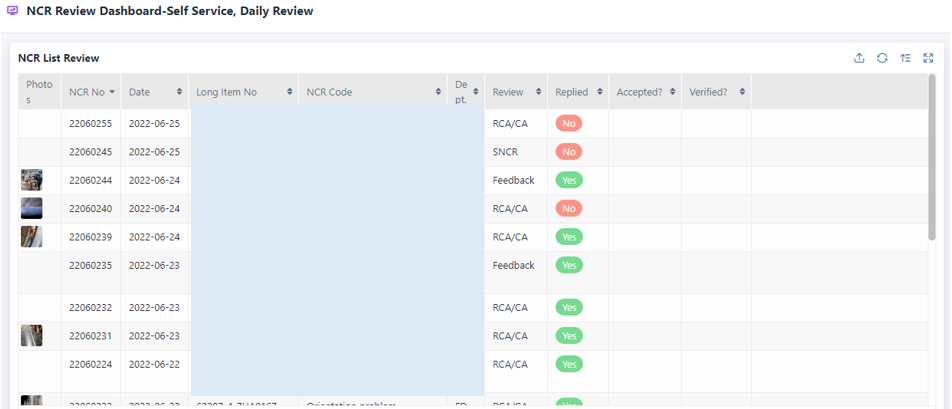
Task: Toggle sort on Accepted? column
Action: point(672,92)
